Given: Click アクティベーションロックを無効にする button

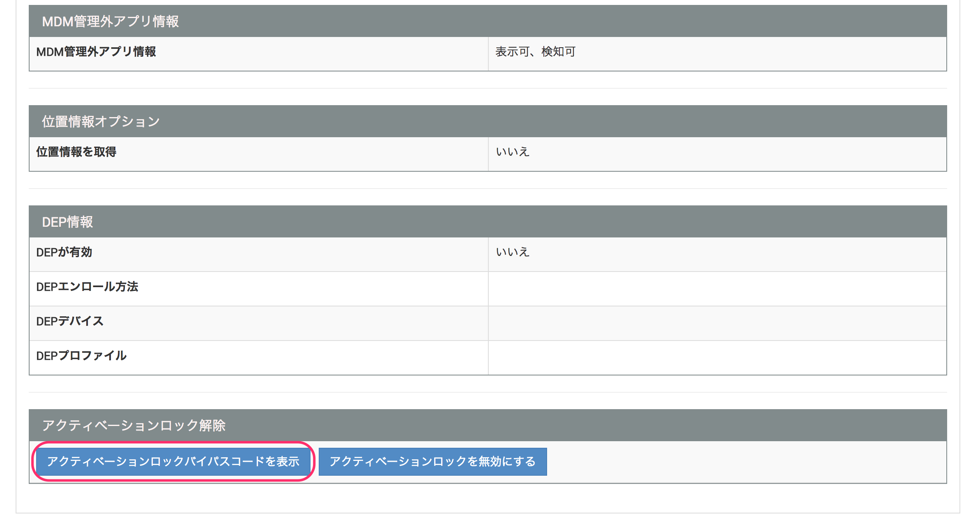Looking at the screenshot, I should [x=432, y=461].
